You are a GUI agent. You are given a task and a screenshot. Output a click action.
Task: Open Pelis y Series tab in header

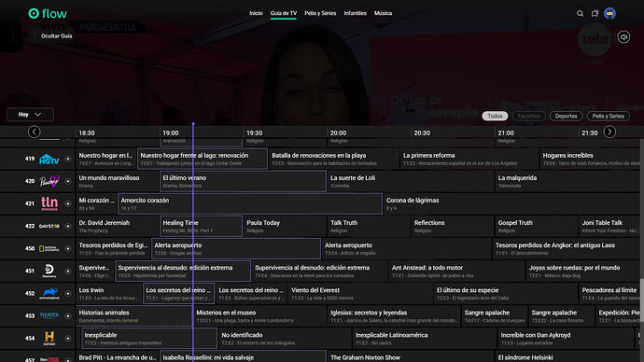[320, 13]
